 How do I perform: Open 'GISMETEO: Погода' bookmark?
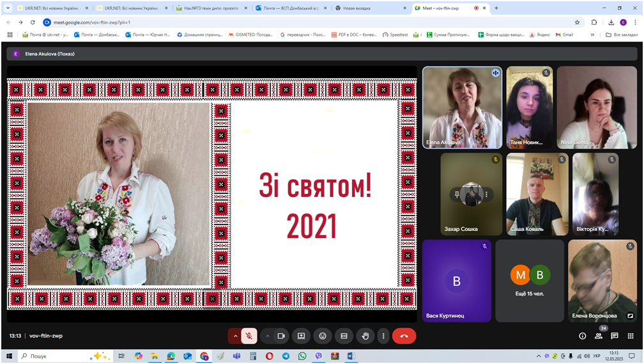pos(250,35)
